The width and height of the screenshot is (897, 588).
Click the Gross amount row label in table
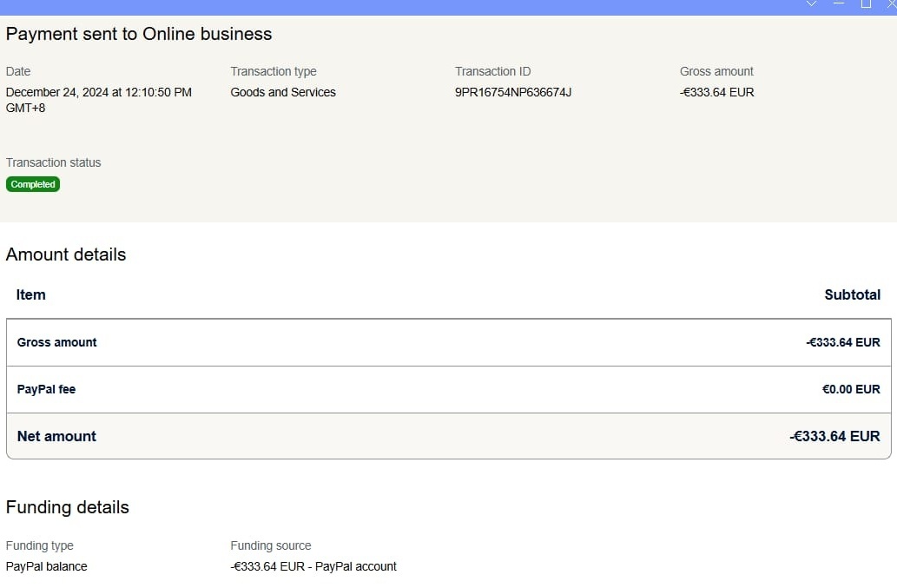[x=56, y=342]
